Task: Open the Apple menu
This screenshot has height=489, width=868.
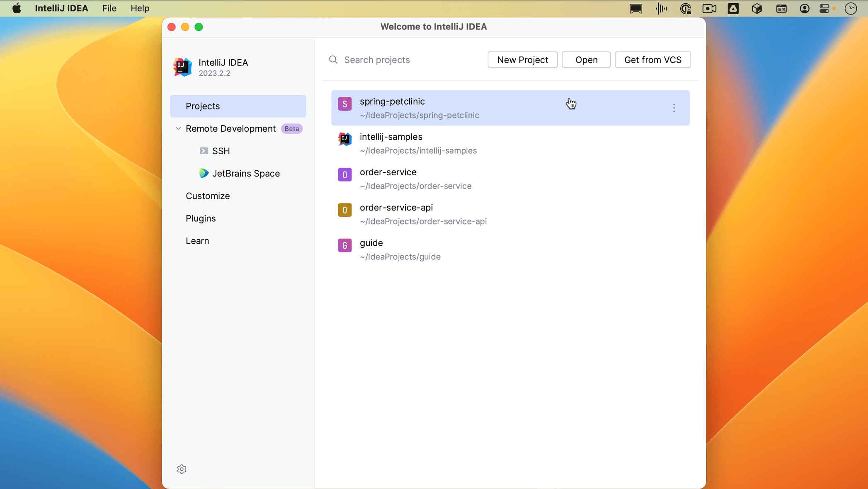Action: tap(17, 8)
